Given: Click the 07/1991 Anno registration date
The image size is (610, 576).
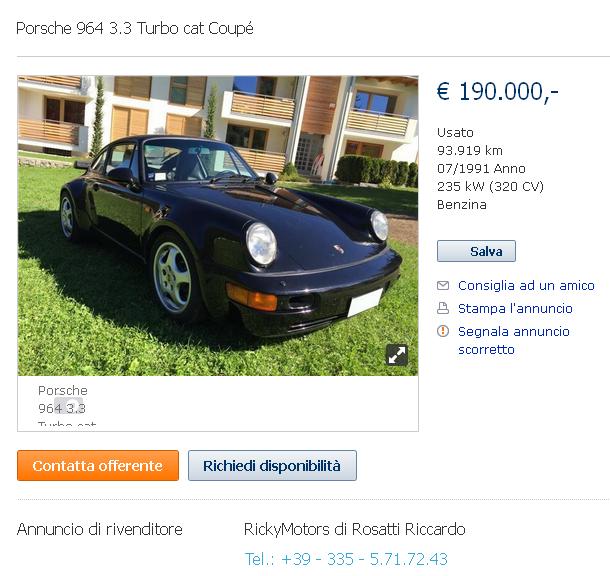Looking at the screenshot, I should coord(481,168).
